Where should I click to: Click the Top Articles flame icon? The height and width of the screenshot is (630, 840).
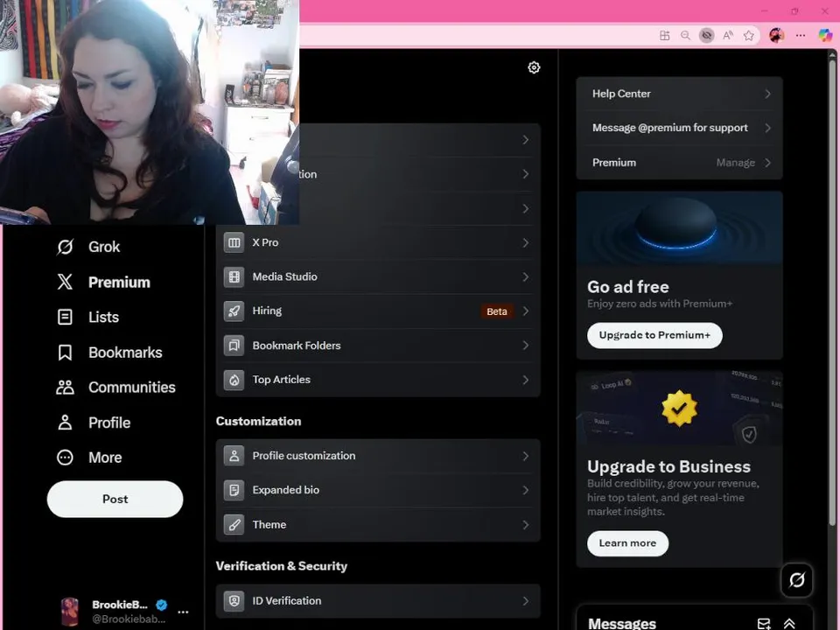(x=234, y=380)
